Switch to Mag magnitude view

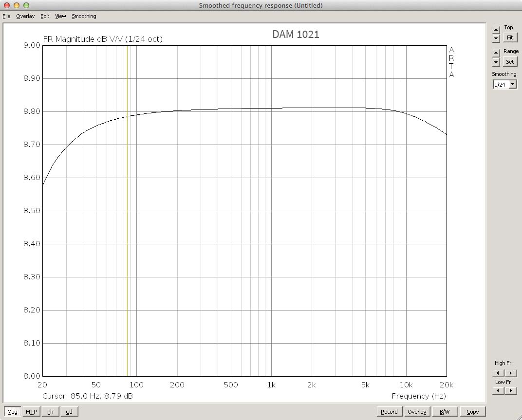(12, 412)
